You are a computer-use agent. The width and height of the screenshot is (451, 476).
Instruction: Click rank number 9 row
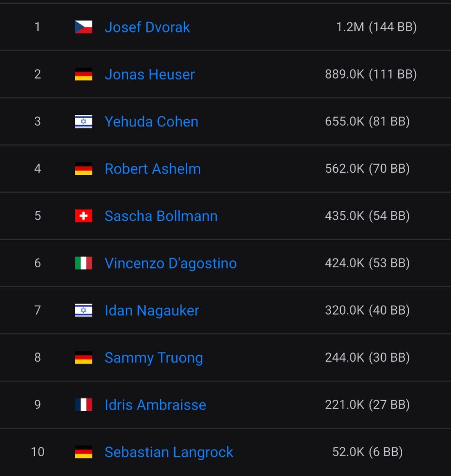(38, 405)
